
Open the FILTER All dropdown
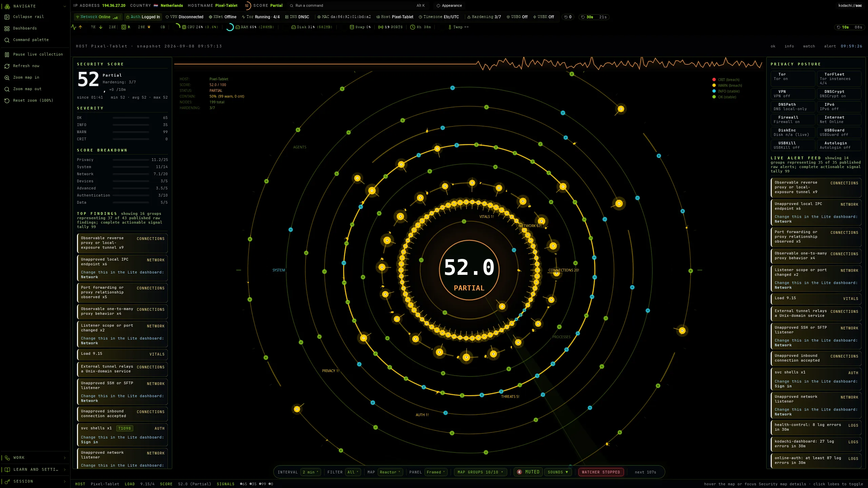[353, 472]
